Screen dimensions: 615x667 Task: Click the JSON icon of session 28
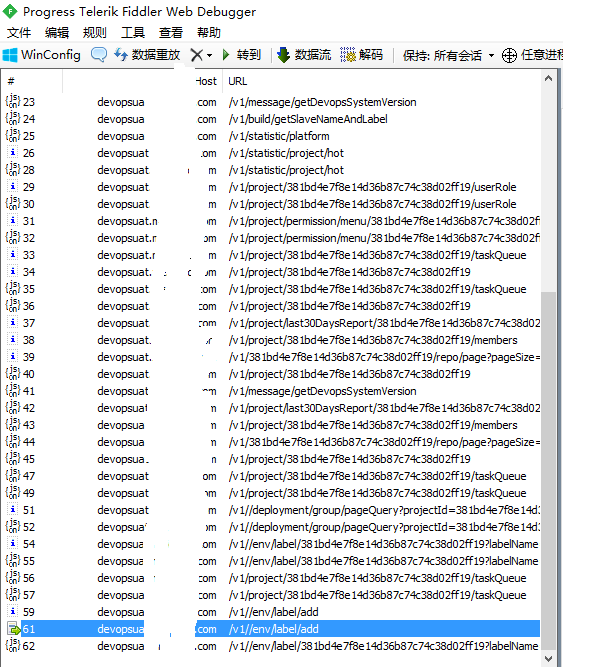(x=13, y=169)
